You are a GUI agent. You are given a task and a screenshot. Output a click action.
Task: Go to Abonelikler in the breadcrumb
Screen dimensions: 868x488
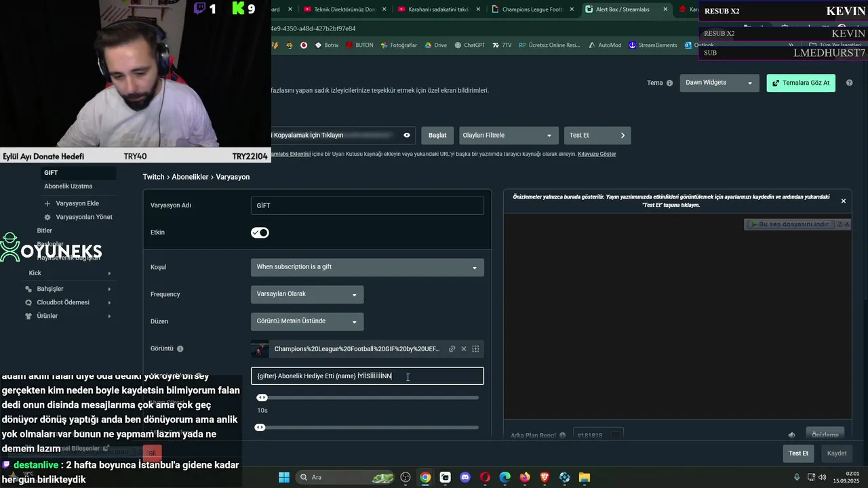(x=190, y=177)
